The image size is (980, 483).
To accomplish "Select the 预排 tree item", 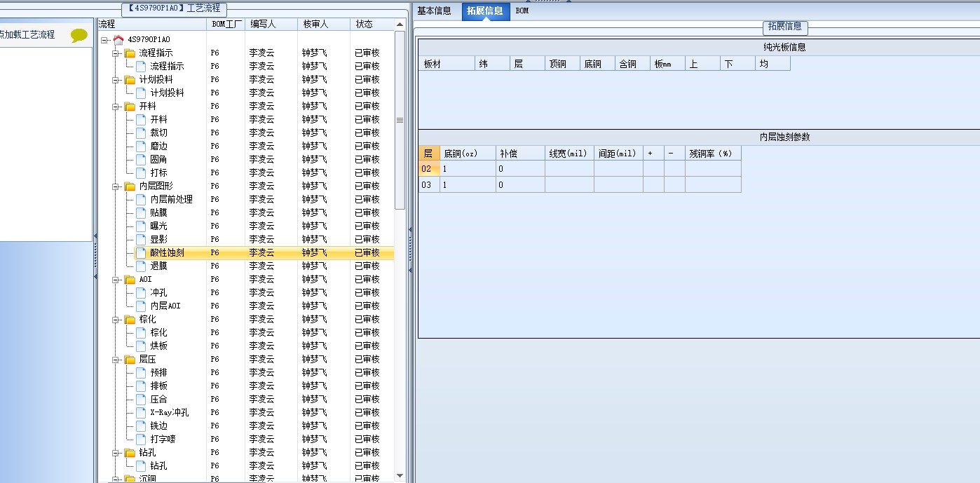I will pos(159,373).
